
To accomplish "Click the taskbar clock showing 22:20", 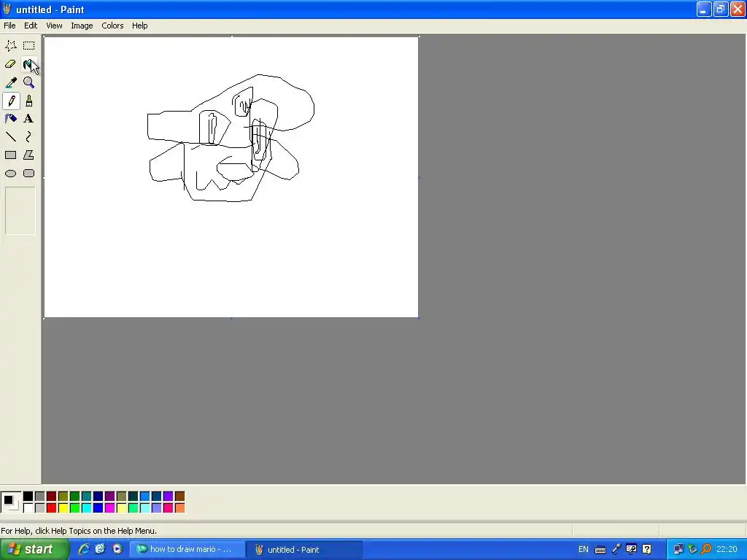I will (727, 550).
